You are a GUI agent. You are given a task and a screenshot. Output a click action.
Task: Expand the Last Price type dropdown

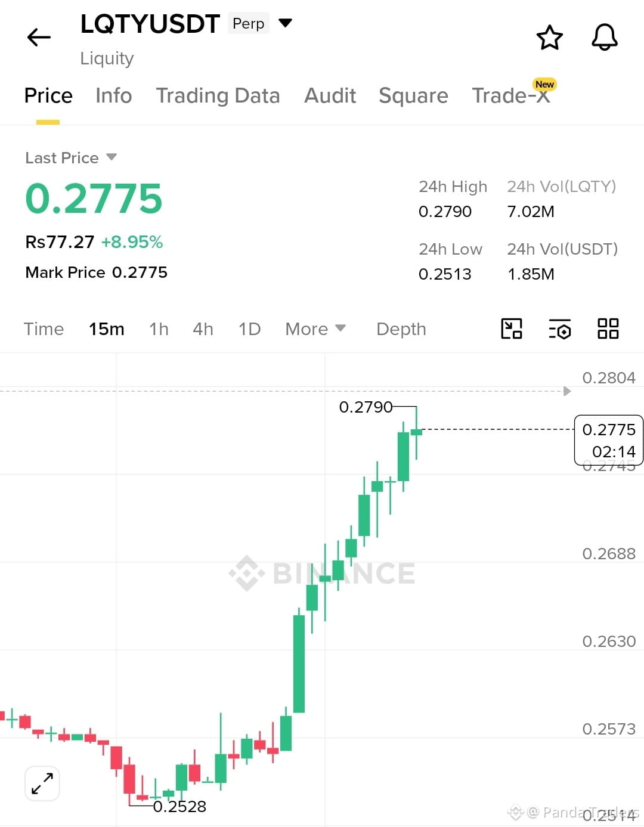[x=112, y=157]
